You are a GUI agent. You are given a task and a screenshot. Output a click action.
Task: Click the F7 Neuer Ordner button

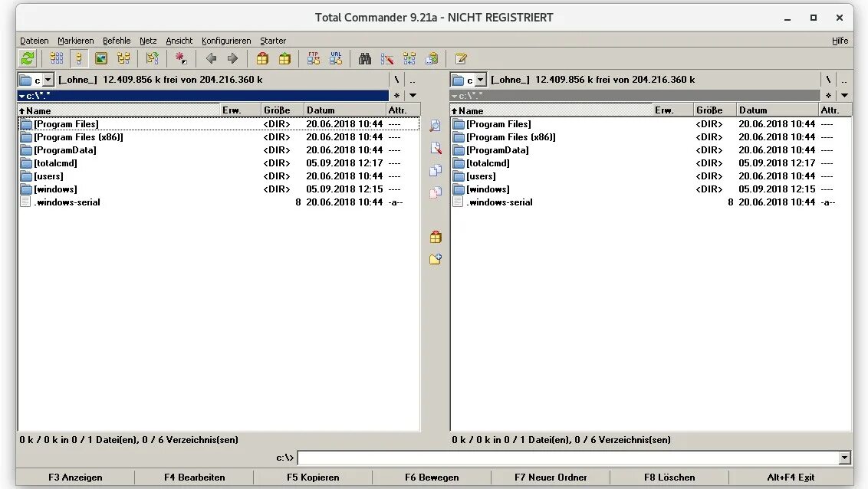point(551,477)
